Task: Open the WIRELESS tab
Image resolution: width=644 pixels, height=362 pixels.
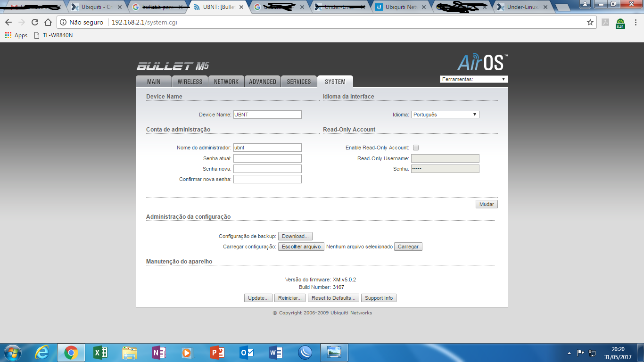Action: tap(190, 82)
